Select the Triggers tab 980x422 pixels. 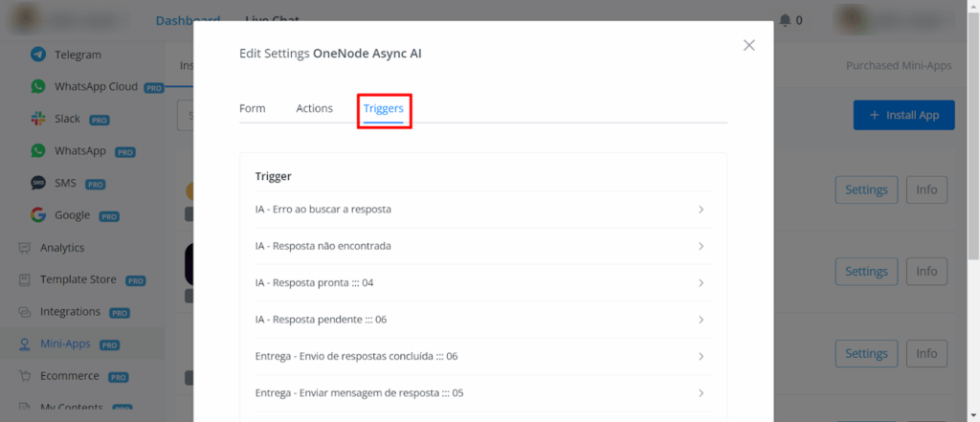coord(383,109)
